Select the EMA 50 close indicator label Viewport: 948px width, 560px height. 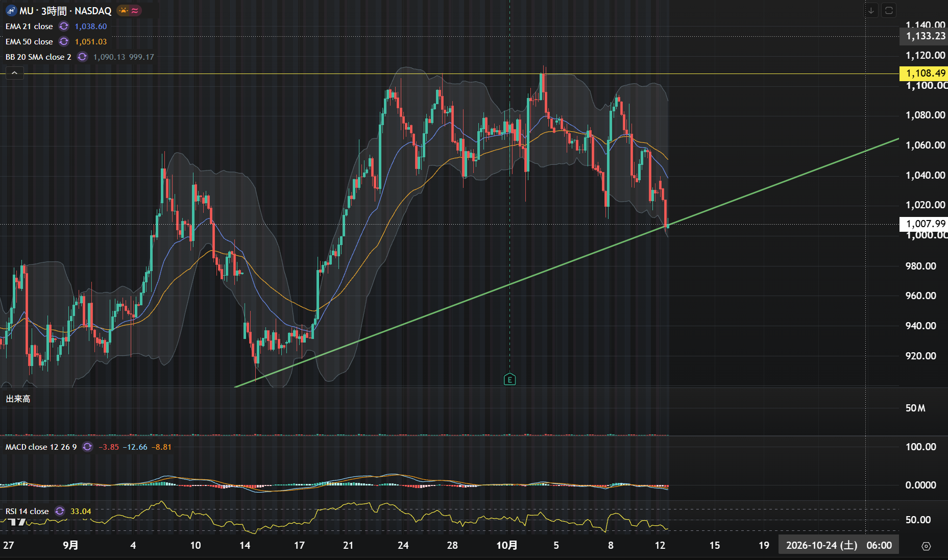(x=29, y=42)
